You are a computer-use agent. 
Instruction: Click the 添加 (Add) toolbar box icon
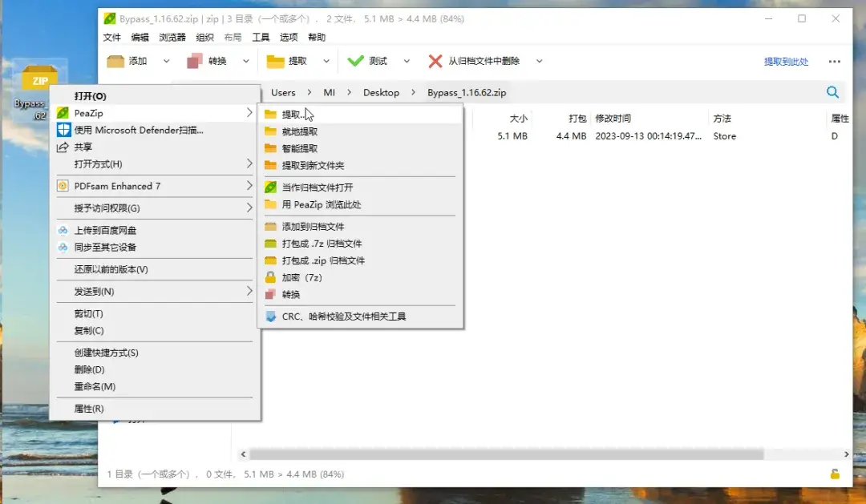(115, 61)
